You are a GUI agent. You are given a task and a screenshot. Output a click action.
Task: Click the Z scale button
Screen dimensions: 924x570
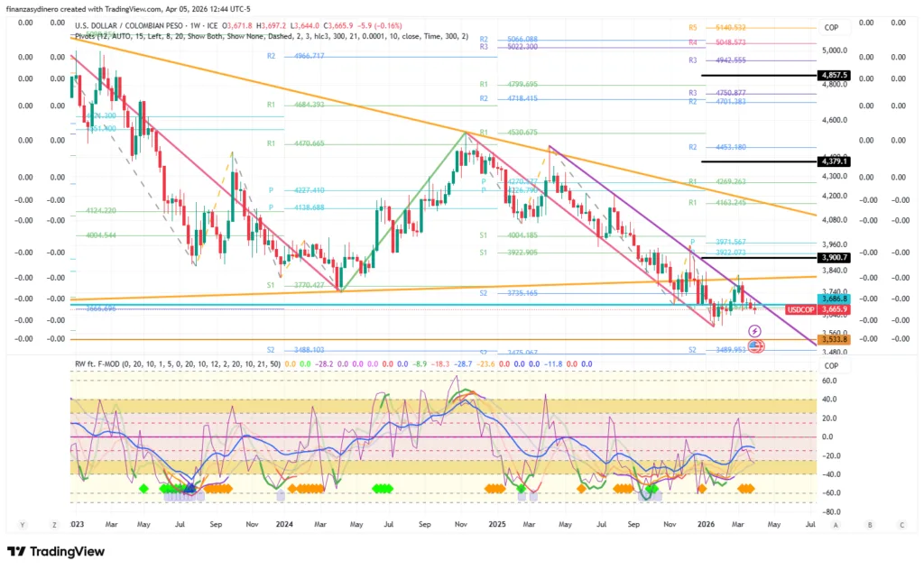(54, 523)
